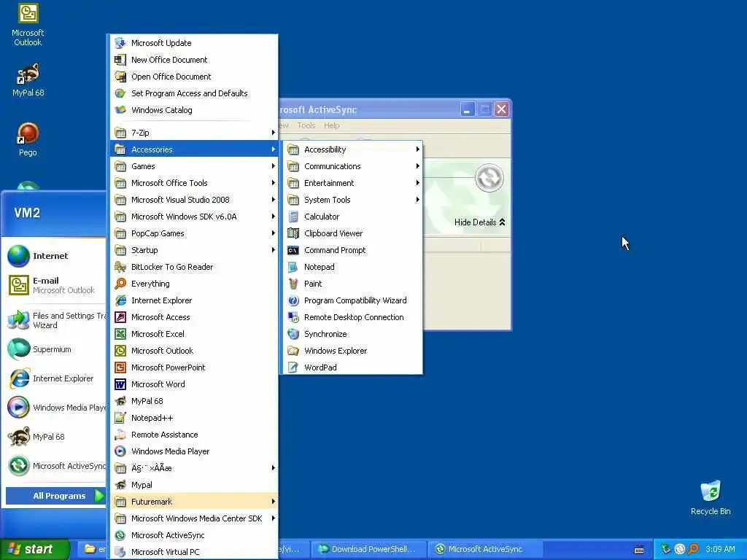Open Internet from the pinned Start menu

point(55,256)
